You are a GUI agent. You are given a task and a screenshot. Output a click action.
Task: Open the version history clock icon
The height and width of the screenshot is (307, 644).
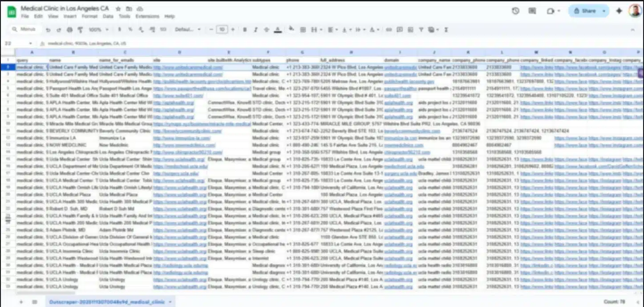(x=515, y=11)
